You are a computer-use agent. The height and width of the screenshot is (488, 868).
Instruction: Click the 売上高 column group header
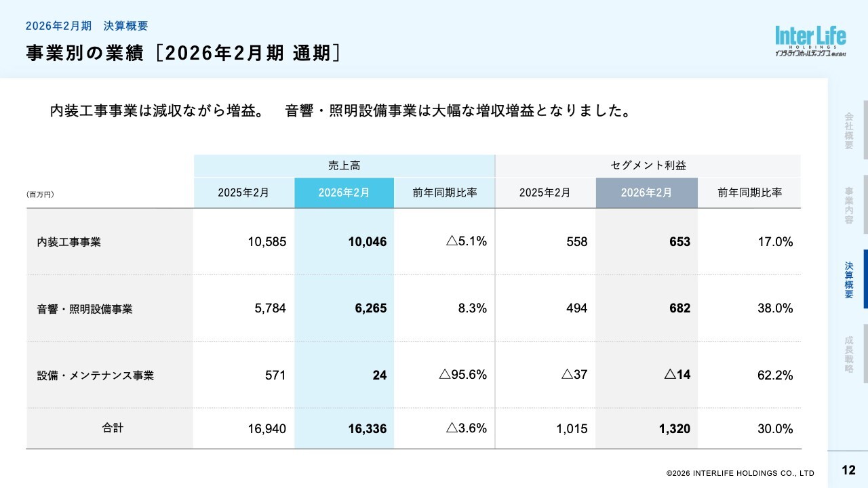[344, 165]
